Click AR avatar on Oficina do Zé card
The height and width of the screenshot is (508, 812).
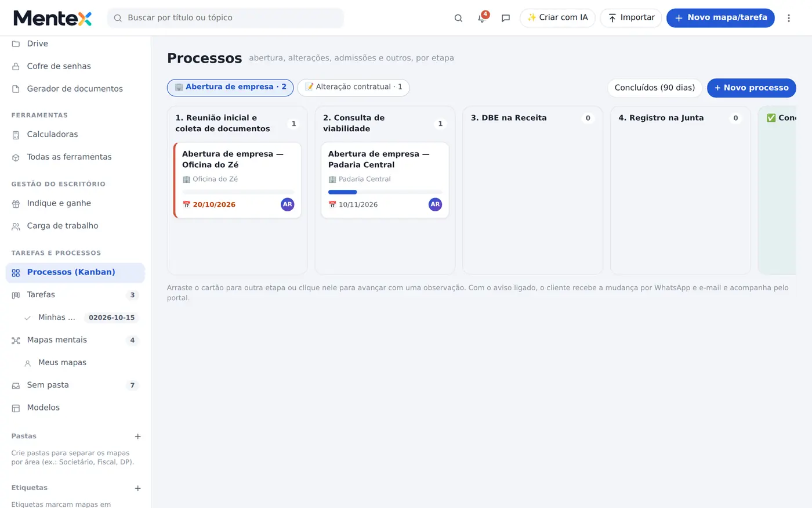[287, 204]
